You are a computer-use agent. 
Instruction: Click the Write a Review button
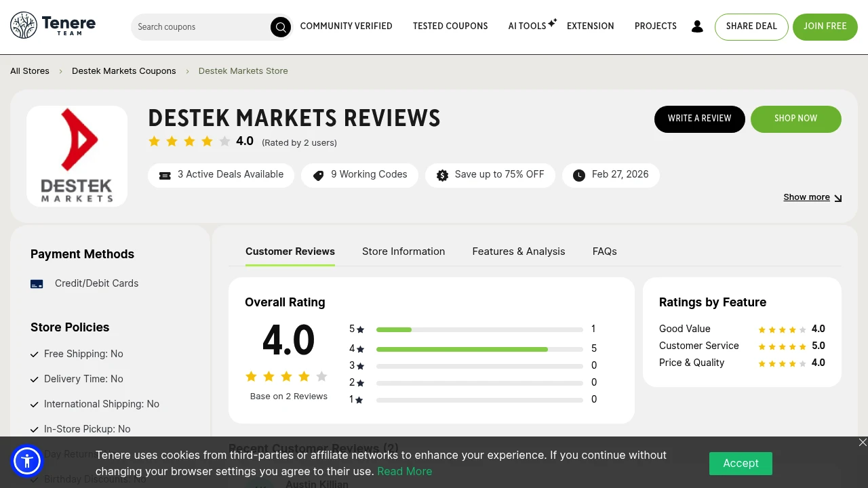[x=700, y=119]
